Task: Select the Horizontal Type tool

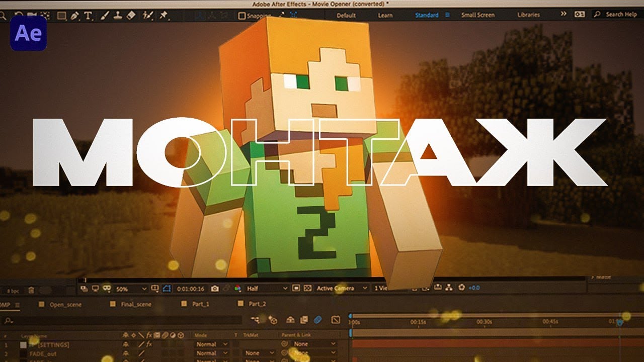Action: pos(88,16)
